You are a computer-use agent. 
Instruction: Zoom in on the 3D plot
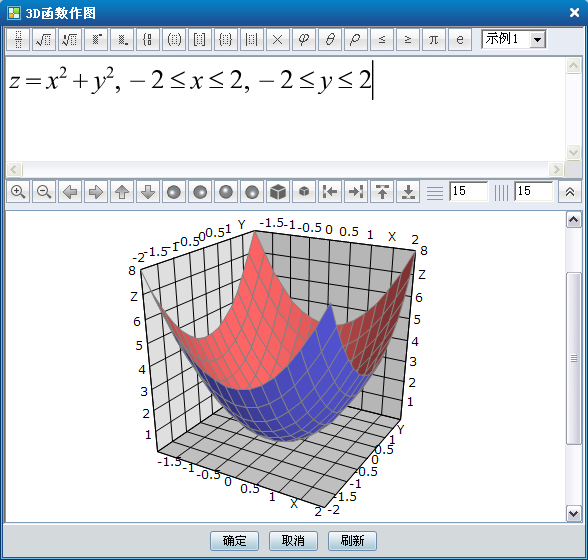18,192
